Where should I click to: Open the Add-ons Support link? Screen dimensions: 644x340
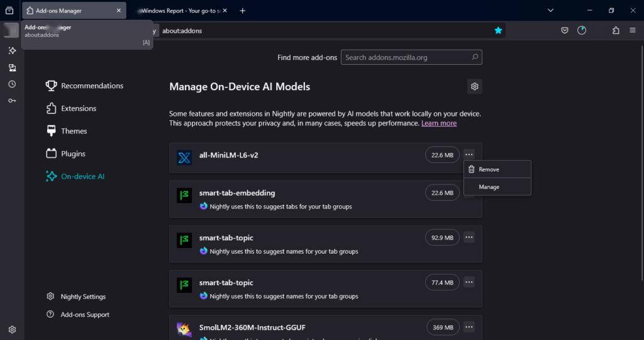coord(78,315)
